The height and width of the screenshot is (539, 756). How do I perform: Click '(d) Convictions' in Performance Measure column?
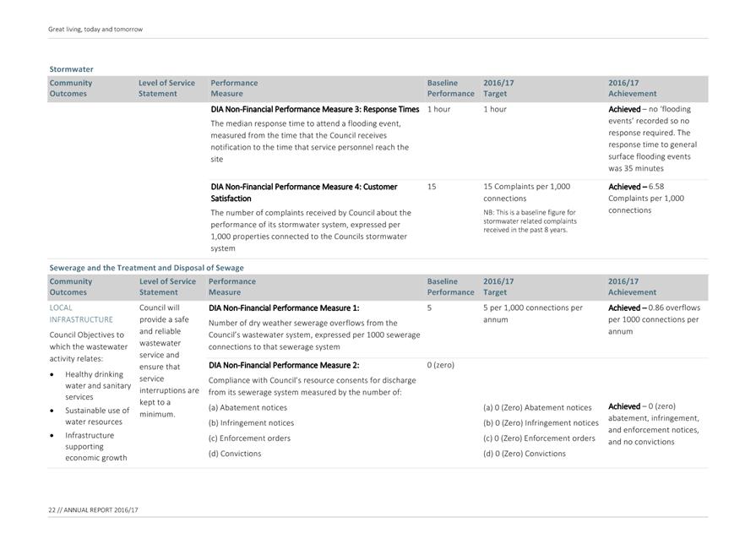235,455
